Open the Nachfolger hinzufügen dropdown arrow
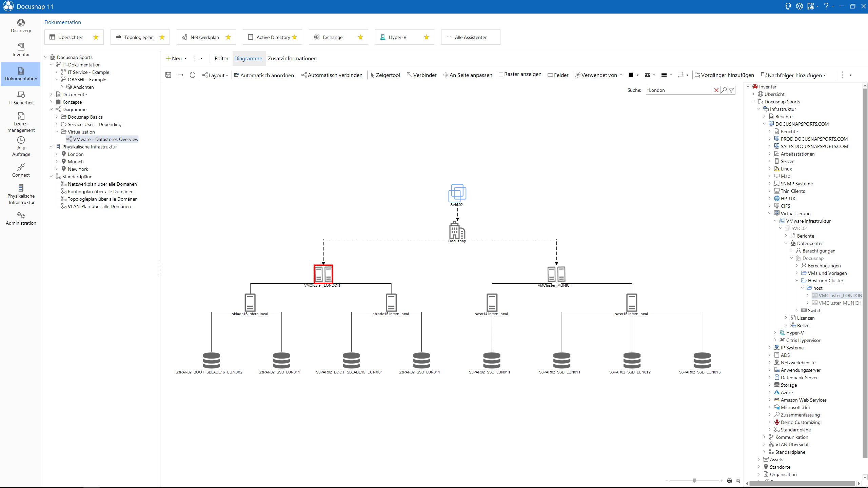 pyautogui.click(x=825, y=75)
